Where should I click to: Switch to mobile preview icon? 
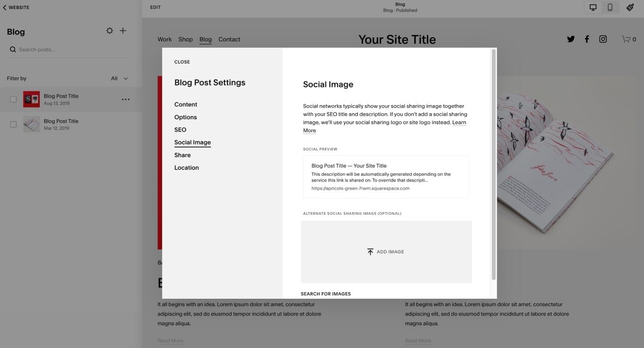click(610, 8)
